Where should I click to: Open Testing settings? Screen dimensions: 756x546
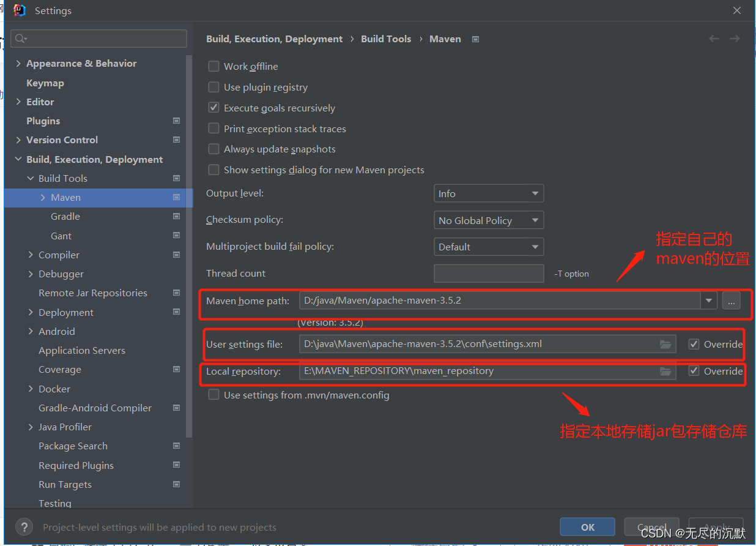[x=55, y=503]
